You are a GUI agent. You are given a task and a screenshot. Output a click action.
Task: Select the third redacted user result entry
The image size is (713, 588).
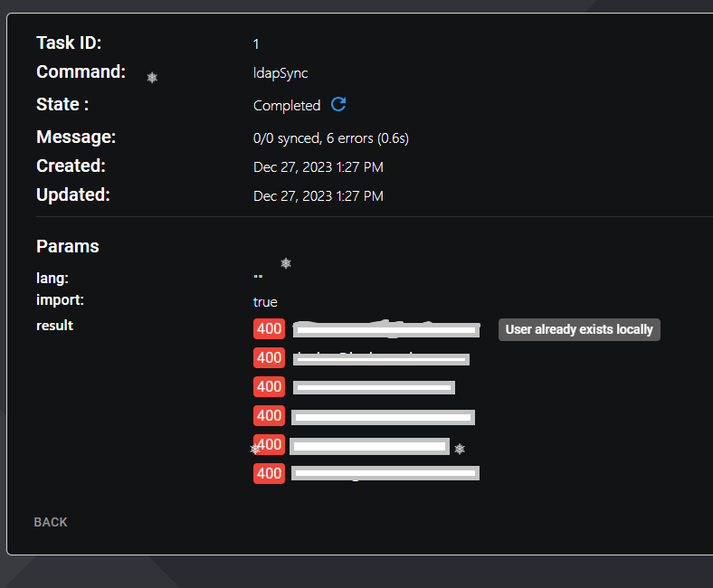[x=374, y=387]
